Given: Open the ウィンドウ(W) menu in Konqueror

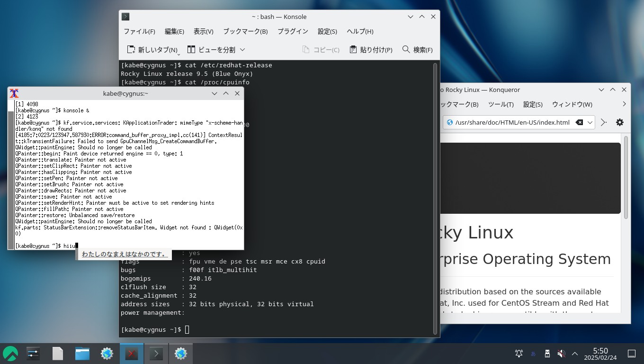Looking at the screenshot, I should (x=572, y=104).
